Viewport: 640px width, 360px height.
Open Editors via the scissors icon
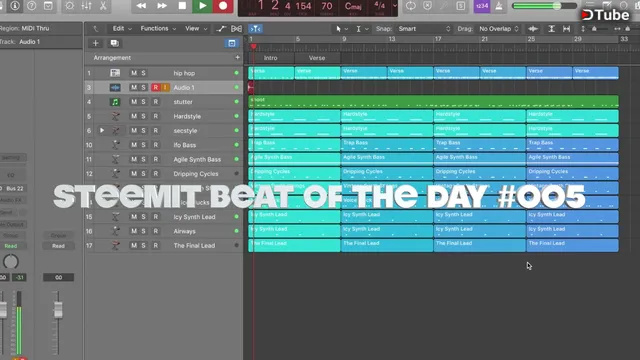(103, 6)
